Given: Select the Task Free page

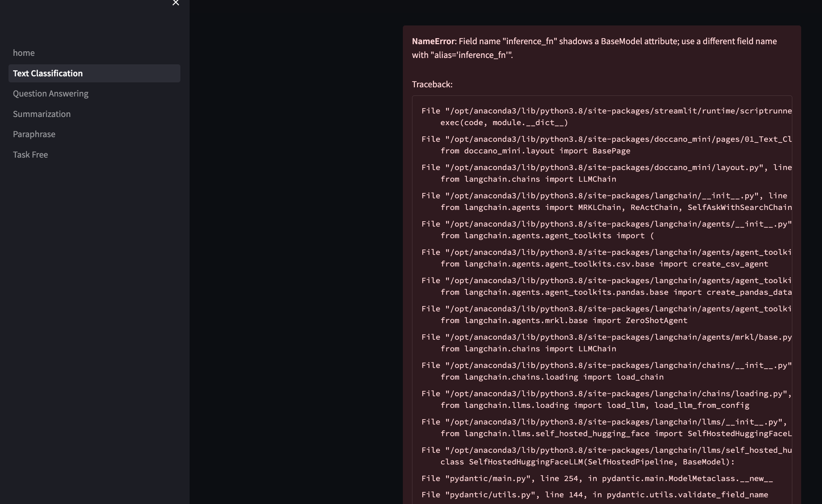Looking at the screenshot, I should point(30,154).
